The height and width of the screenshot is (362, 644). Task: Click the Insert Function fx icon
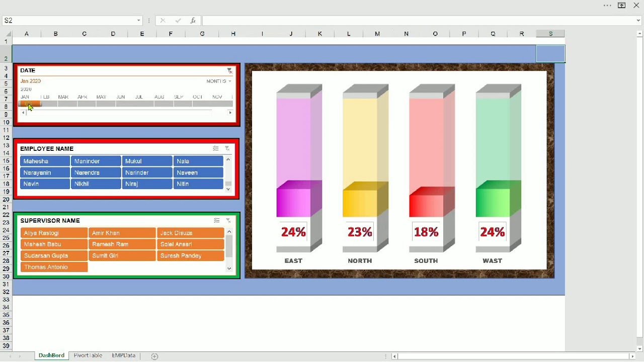(x=193, y=21)
